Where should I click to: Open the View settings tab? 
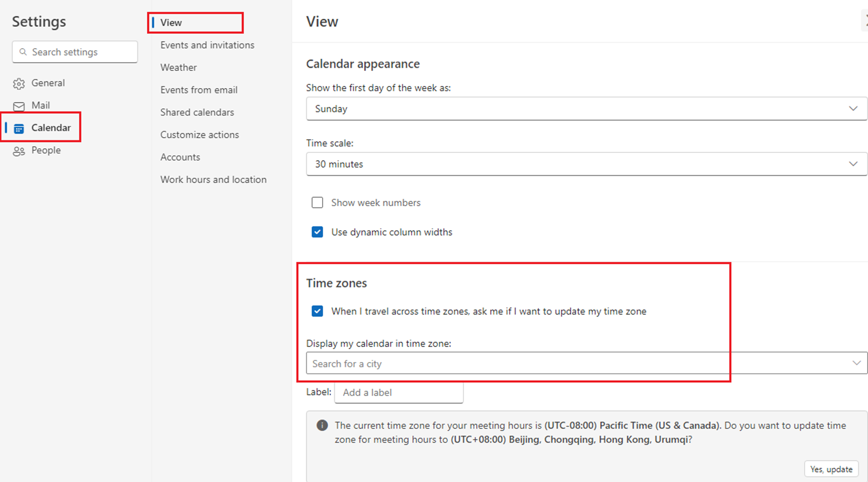tap(171, 23)
